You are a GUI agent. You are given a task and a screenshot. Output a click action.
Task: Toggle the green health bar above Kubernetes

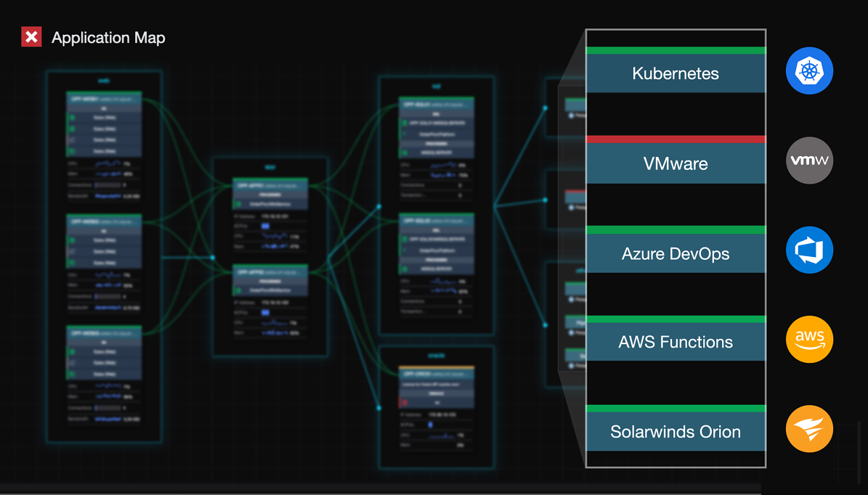[x=675, y=51]
